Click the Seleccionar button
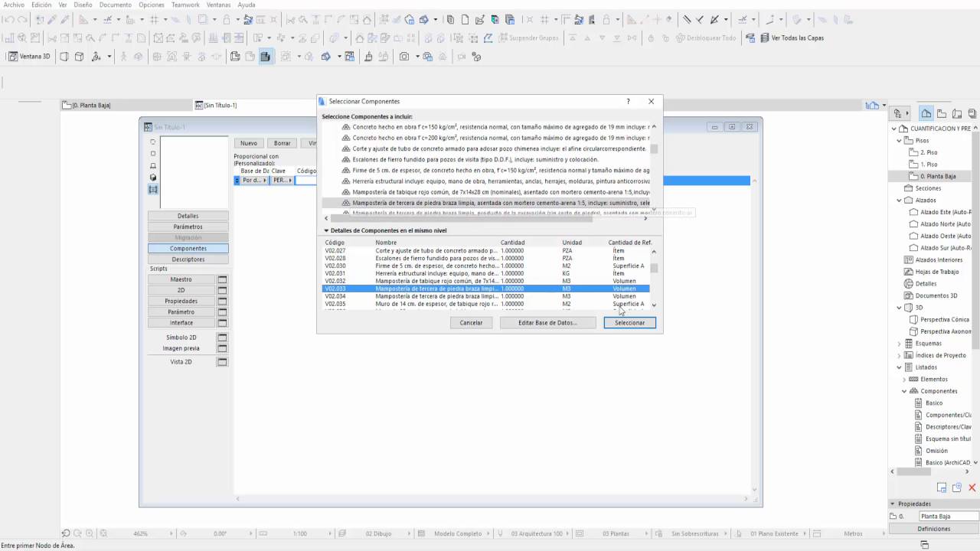This screenshot has width=980, height=551. coord(629,323)
